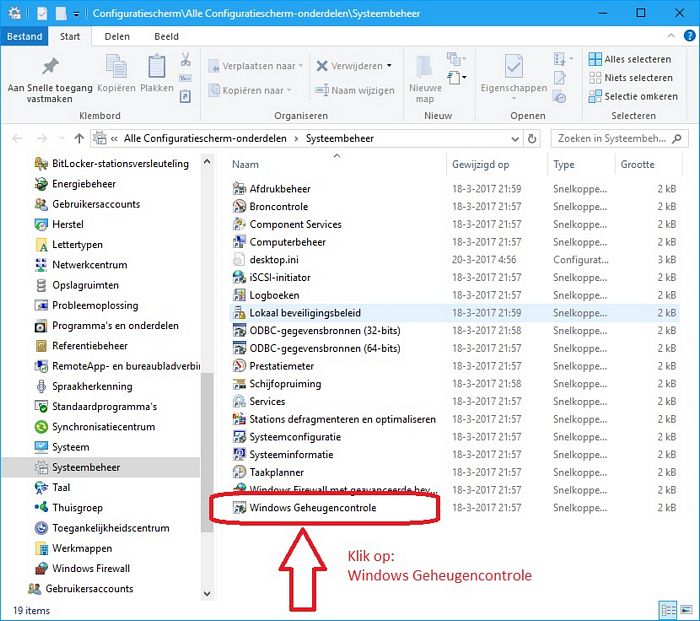Select the Logboeken icon

click(239, 295)
